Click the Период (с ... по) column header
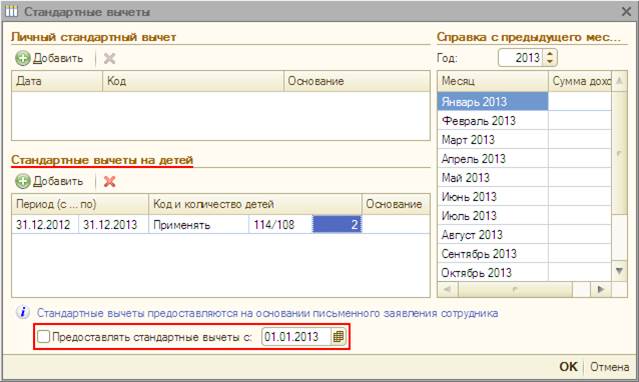639x382 pixels. tap(80, 204)
